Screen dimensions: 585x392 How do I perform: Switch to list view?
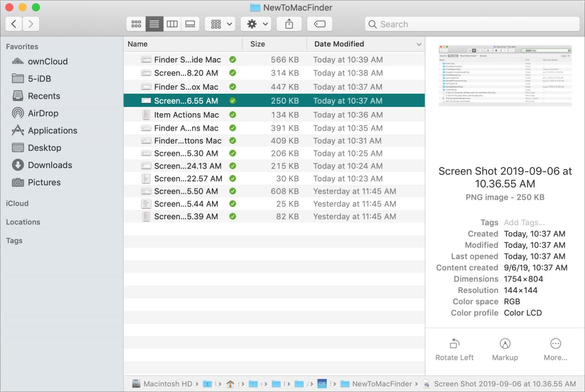154,24
